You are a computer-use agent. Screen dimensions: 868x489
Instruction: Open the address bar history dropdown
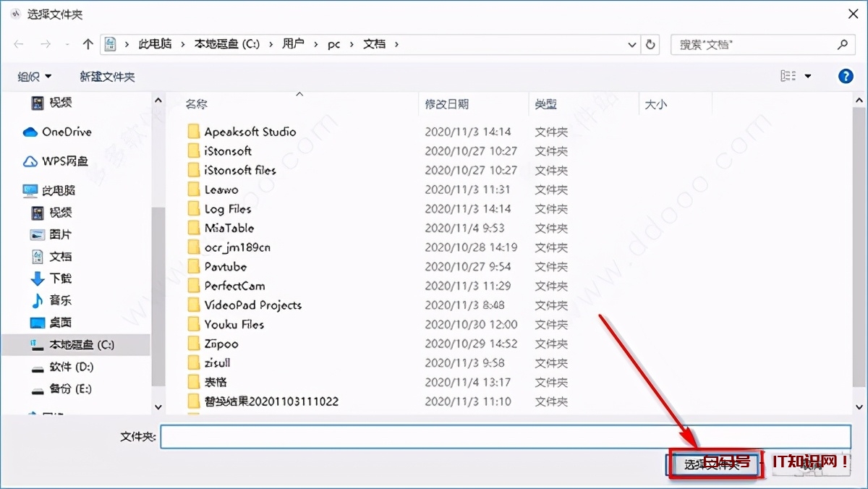click(631, 44)
